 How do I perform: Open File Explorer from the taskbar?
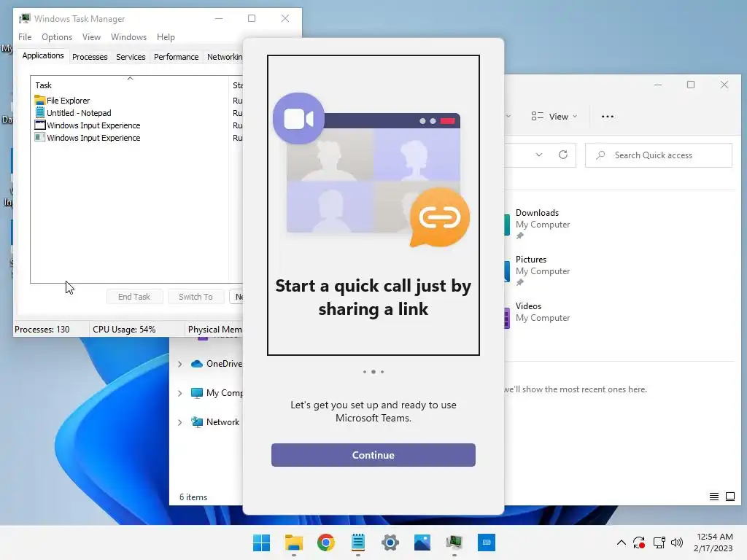coord(294,542)
